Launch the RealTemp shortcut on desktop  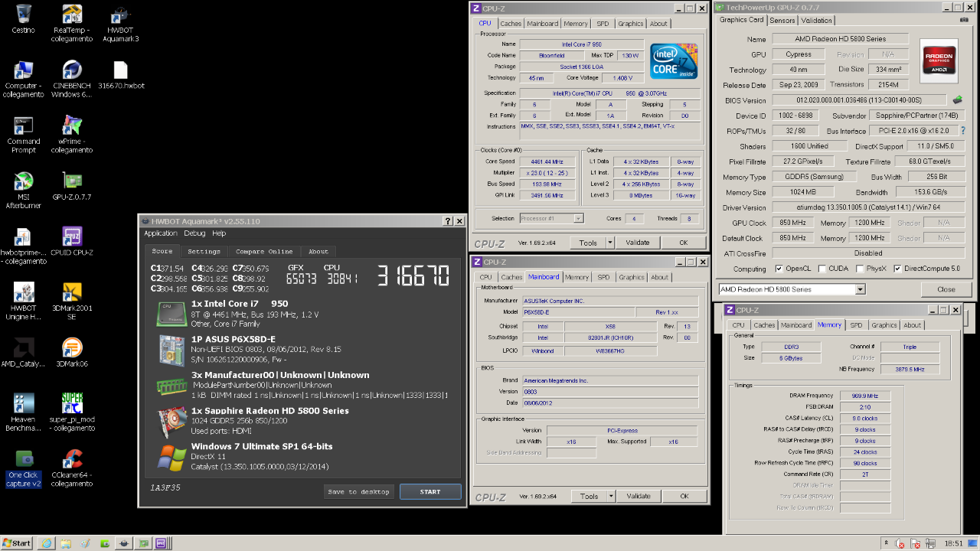tap(72, 23)
